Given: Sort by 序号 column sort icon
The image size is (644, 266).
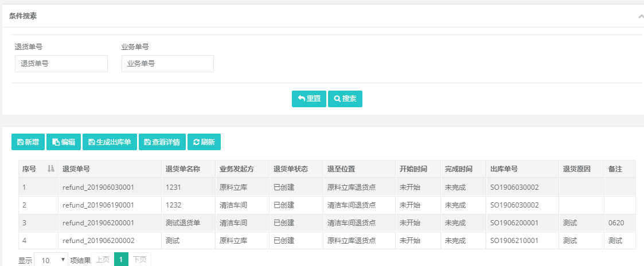Looking at the screenshot, I should point(51,169).
